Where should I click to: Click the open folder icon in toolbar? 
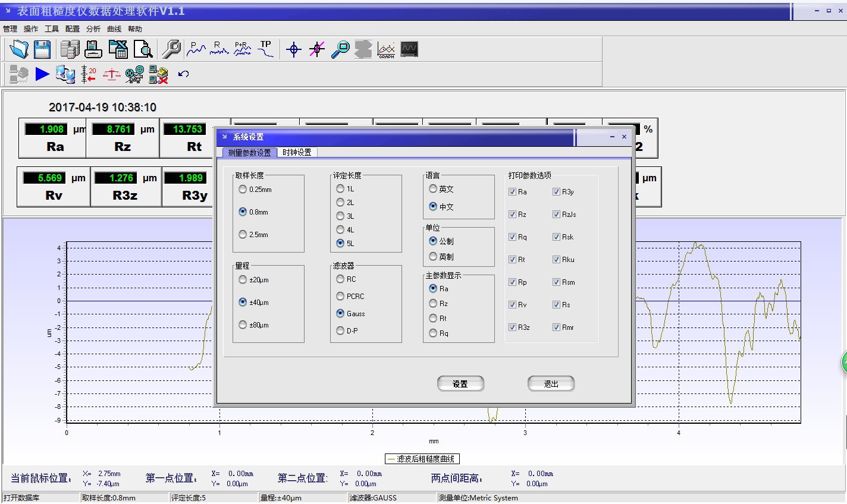point(19,49)
